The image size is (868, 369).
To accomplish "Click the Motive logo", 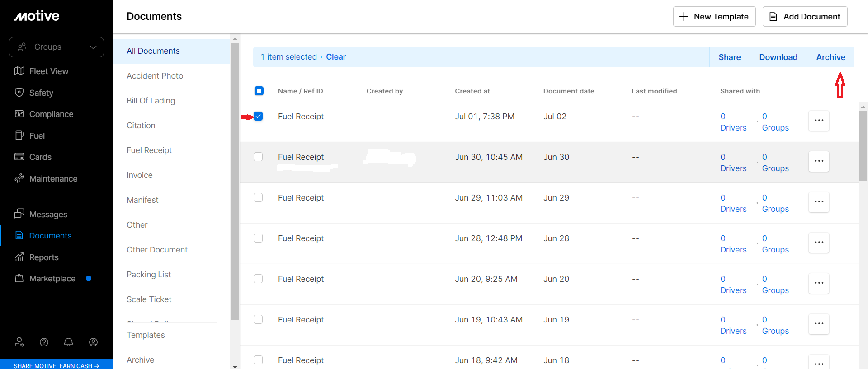I will pyautogui.click(x=37, y=16).
